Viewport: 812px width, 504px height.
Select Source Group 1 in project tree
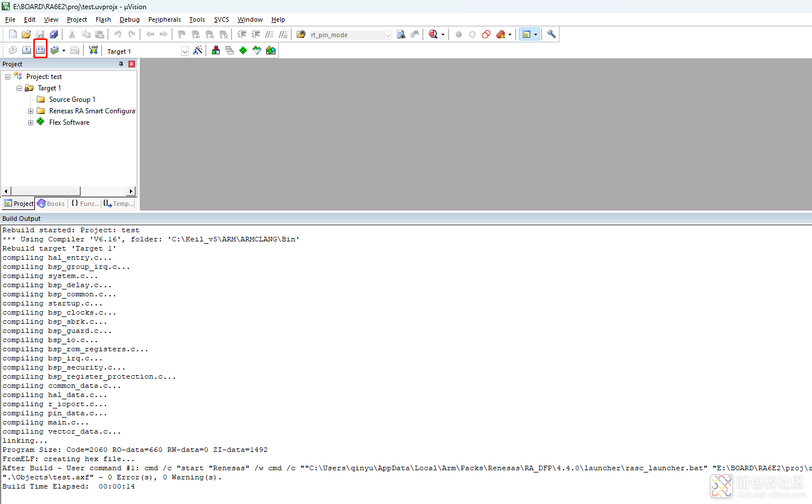pos(72,100)
